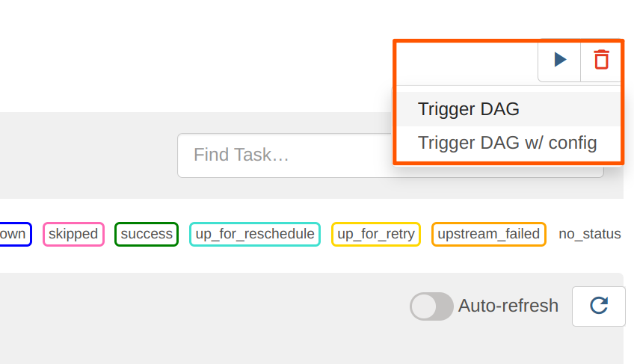
Task: Choose Trigger DAG from the dropdown
Action: (x=469, y=109)
